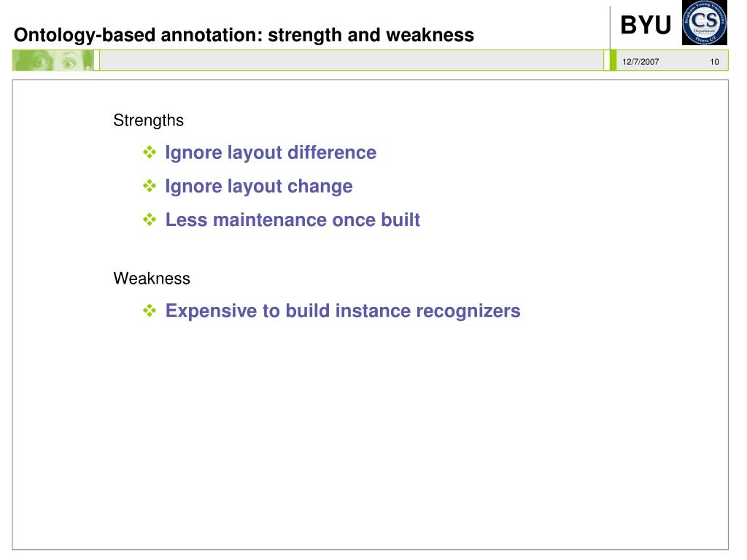Click the slide number 10
Screen dimensions: 747x560
coord(714,62)
